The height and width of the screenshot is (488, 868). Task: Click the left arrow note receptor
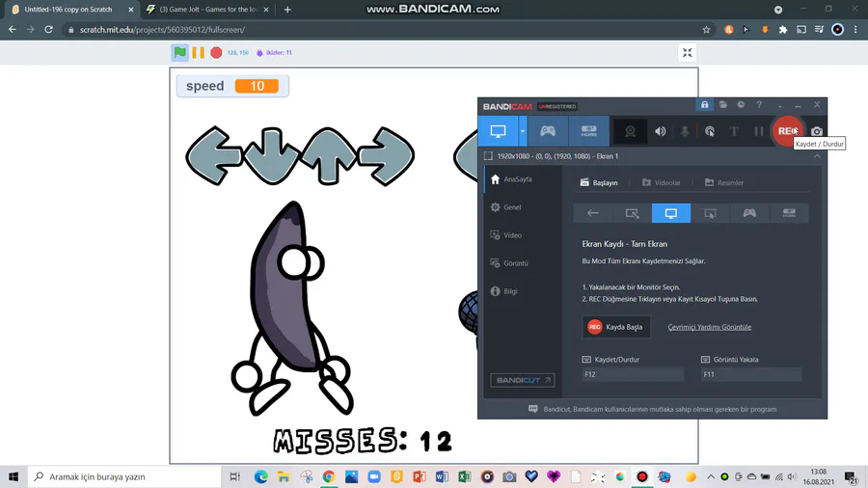click(x=214, y=155)
